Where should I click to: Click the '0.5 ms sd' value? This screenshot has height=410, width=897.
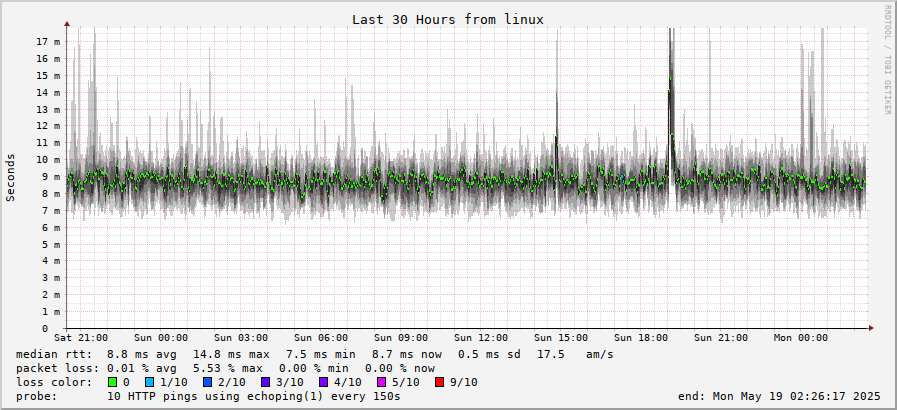pos(489,355)
